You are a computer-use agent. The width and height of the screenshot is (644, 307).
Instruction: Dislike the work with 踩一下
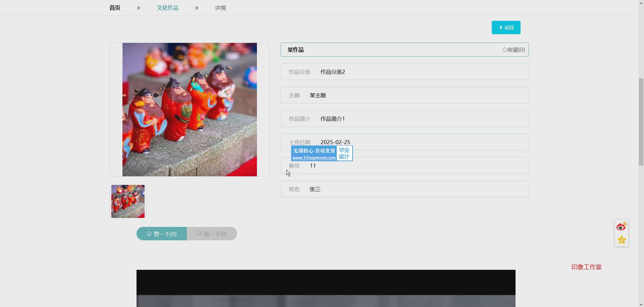pyautogui.click(x=212, y=234)
